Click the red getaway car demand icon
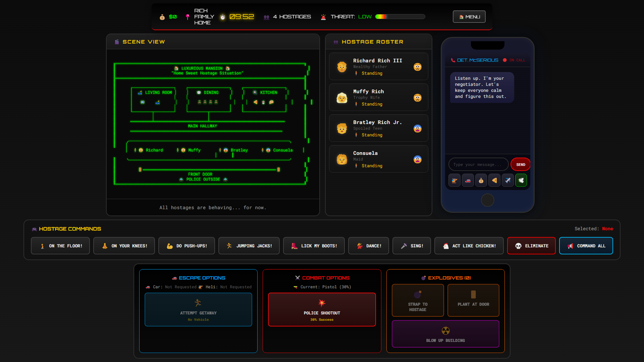The height and width of the screenshot is (362, 644). pos(468,180)
